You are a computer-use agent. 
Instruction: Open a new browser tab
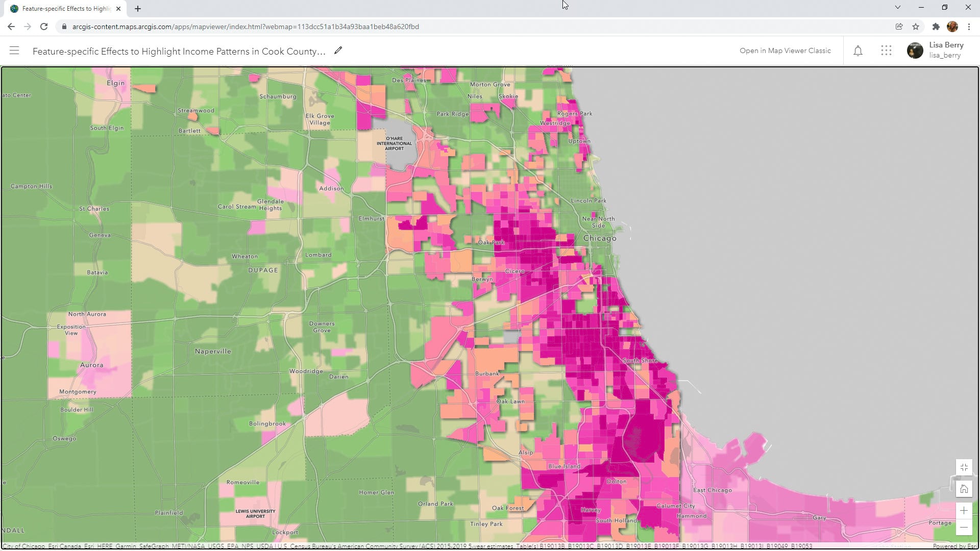point(138,9)
